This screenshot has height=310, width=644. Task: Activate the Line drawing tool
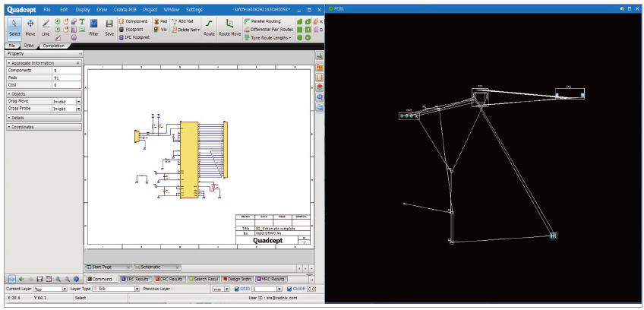[x=46, y=27]
